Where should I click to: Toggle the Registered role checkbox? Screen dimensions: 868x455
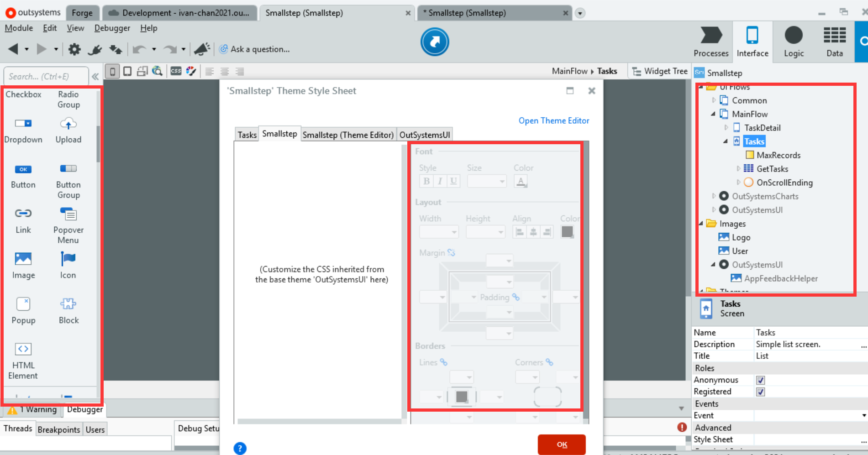tap(760, 392)
